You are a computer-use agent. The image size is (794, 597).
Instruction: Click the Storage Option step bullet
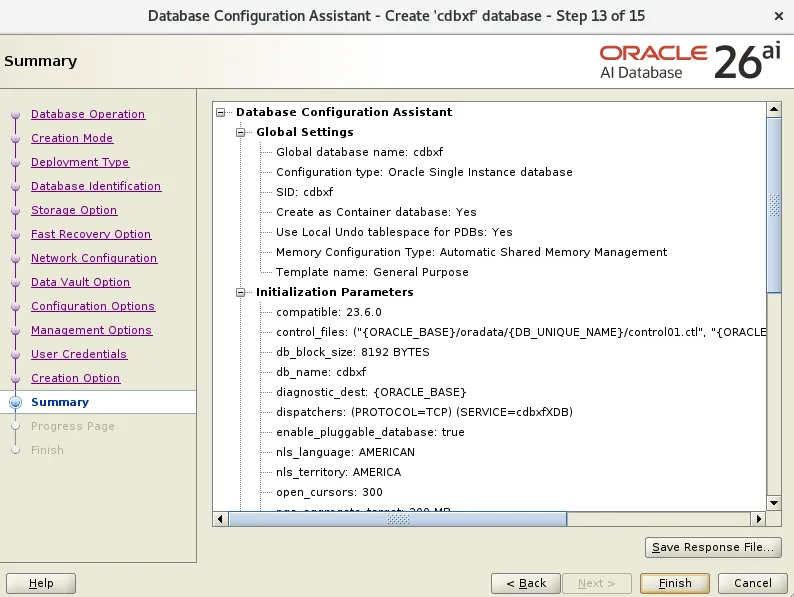pos(16,210)
